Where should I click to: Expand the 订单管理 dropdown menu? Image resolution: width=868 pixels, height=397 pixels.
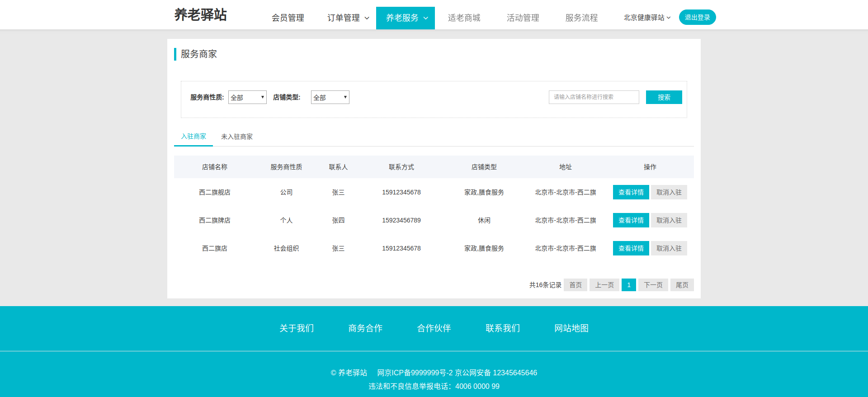(x=348, y=18)
